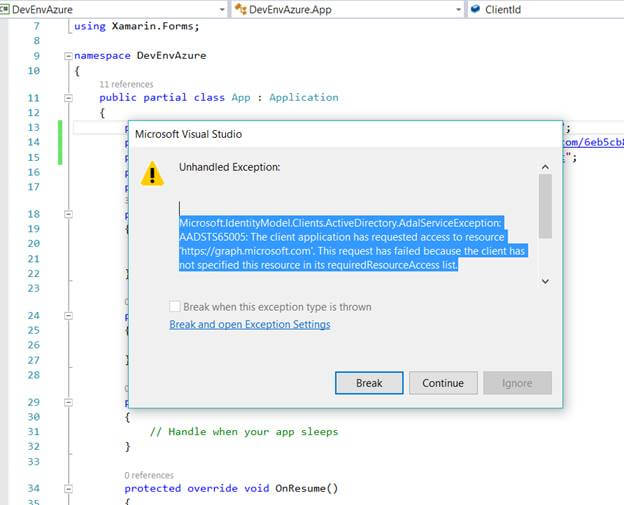624x505 pixels.
Task: Open the ClientId member dropdown
Action: pyautogui.click(x=545, y=10)
